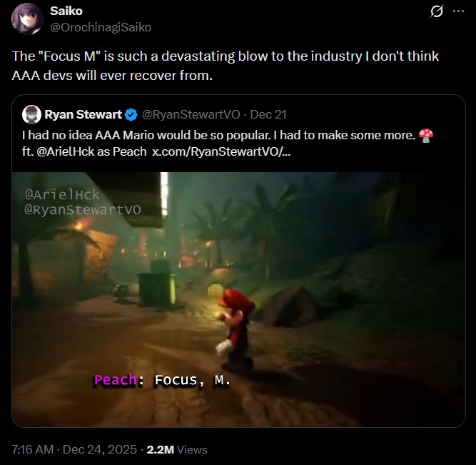The height and width of the screenshot is (465, 476).
Task: Open the Saiko display name link
Action: pyautogui.click(x=66, y=12)
